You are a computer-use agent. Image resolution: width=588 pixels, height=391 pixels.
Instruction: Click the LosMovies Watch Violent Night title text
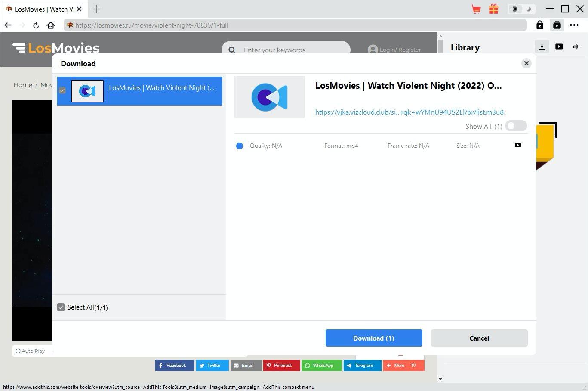pyautogui.click(x=409, y=85)
